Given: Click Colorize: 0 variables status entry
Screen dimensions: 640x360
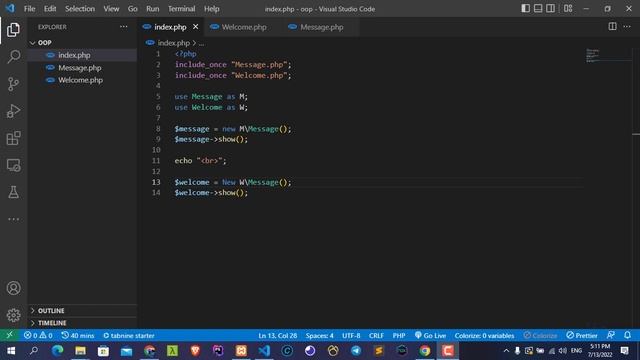Looking at the screenshot, I should [484, 336].
